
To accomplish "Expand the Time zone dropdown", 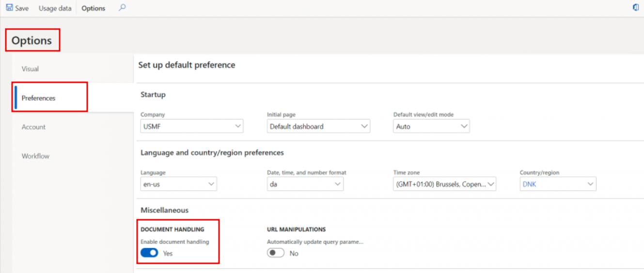I will [x=490, y=184].
